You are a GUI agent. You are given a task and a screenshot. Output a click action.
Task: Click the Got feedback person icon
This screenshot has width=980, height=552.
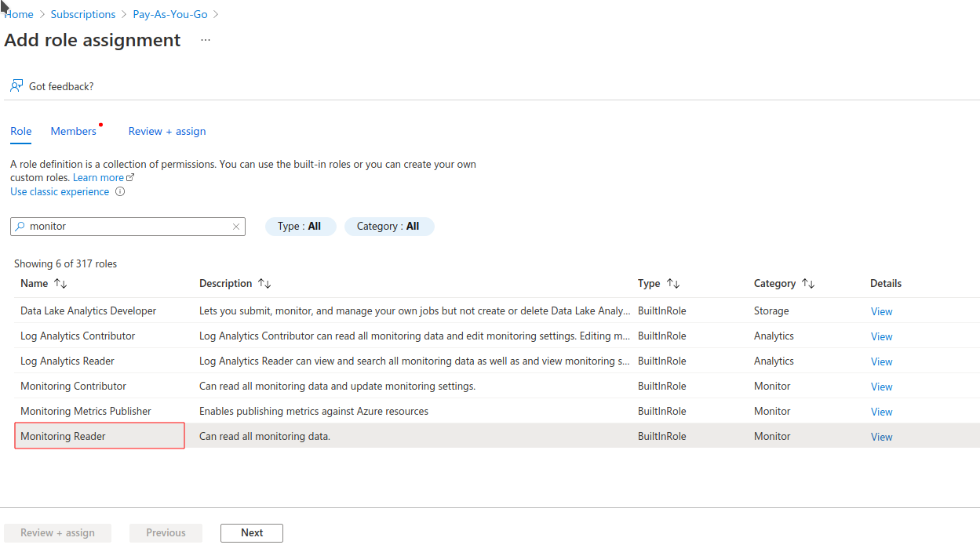click(x=16, y=86)
